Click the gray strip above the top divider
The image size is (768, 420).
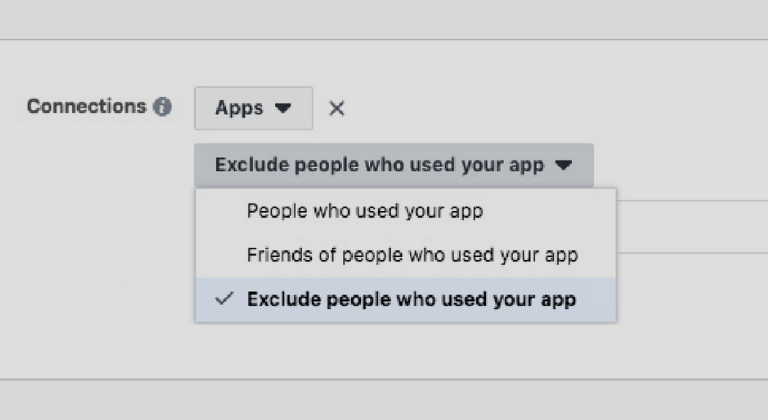384,18
